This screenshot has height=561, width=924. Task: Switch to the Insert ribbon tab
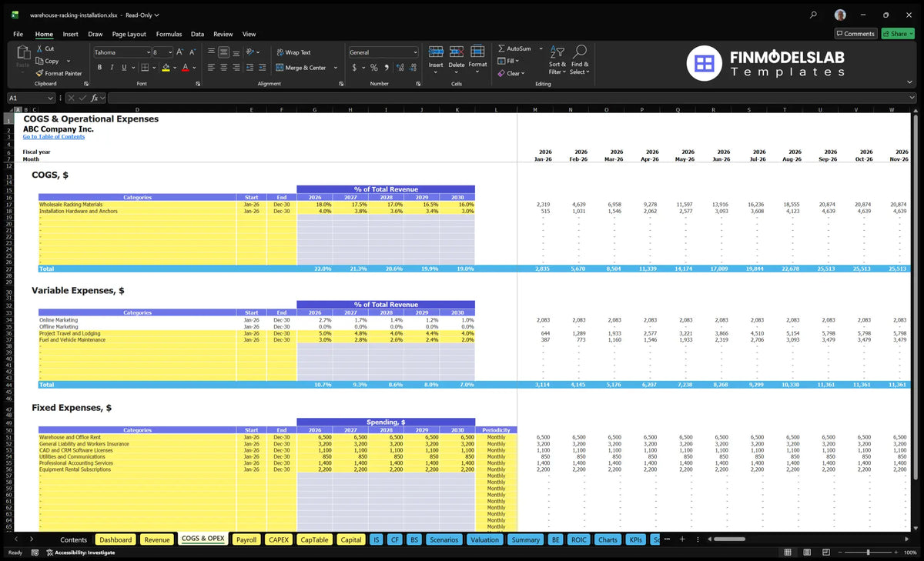70,34
